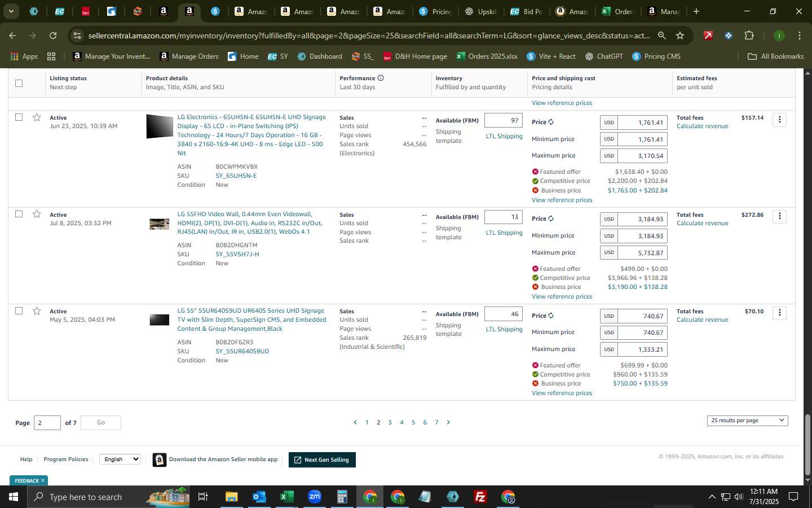This screenshot has width=812, height=508.
Task: Click the Next Gen Selling button
Action: pyautogui.click(x=322, y=460)
